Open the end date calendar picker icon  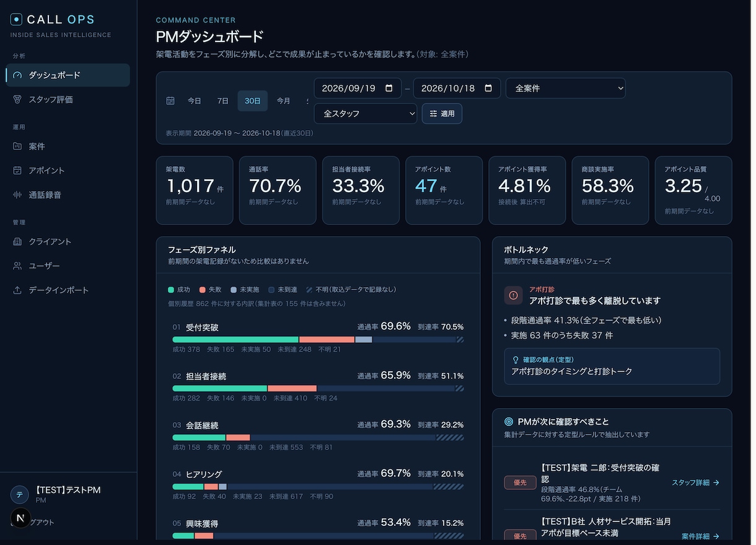488,88
